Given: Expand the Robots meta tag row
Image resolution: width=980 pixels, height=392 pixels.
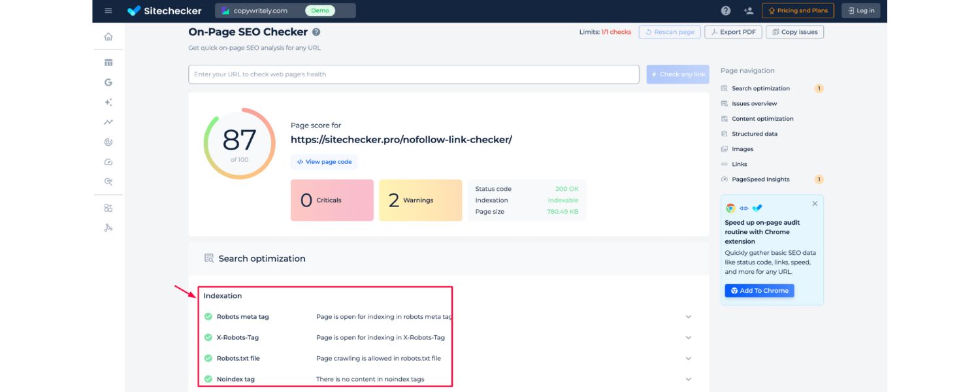Looking at the screenshot, I should (688, 317).
